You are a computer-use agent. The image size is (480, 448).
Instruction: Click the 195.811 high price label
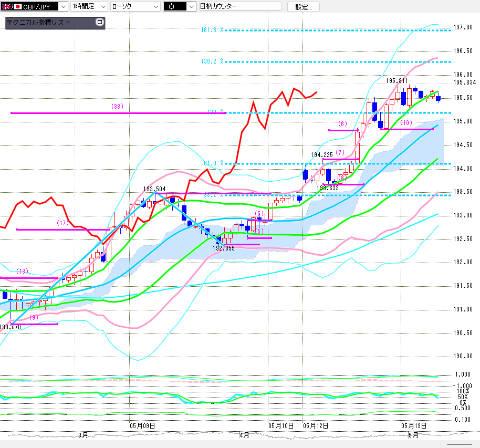[396, 81]
